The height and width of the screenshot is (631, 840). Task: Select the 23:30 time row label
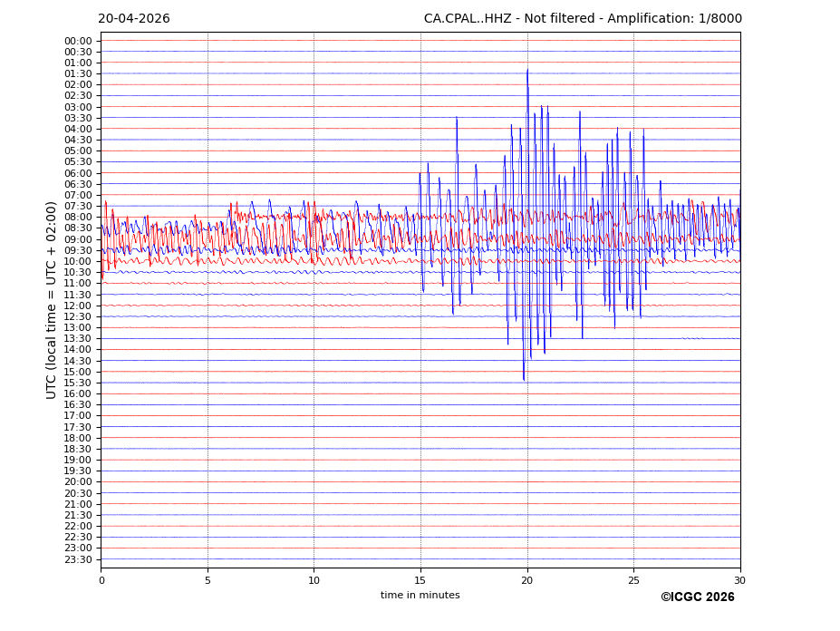point(78,559)
